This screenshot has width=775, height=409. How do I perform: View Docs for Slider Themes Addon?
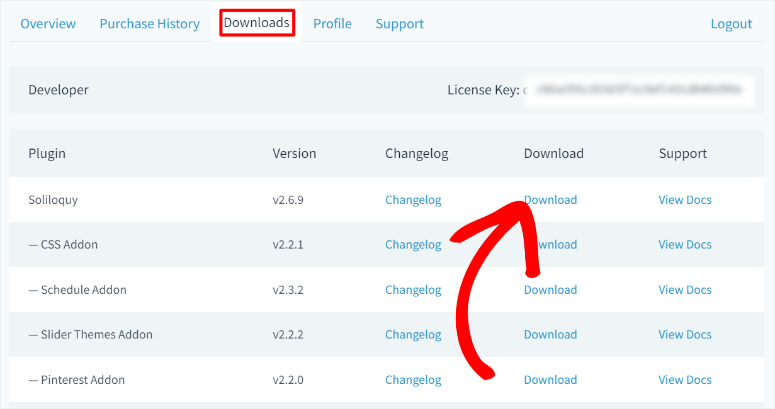pos(685,334)
